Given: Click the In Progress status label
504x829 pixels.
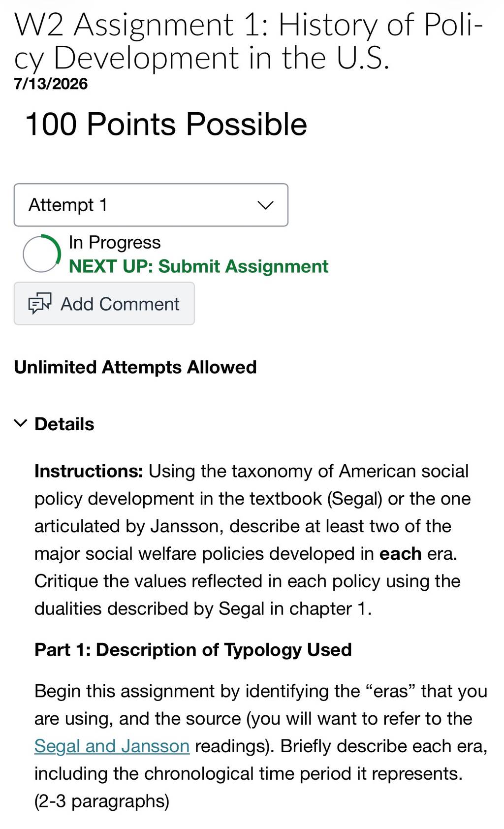Looking at the screenshot, I should (x=115, y=243).
